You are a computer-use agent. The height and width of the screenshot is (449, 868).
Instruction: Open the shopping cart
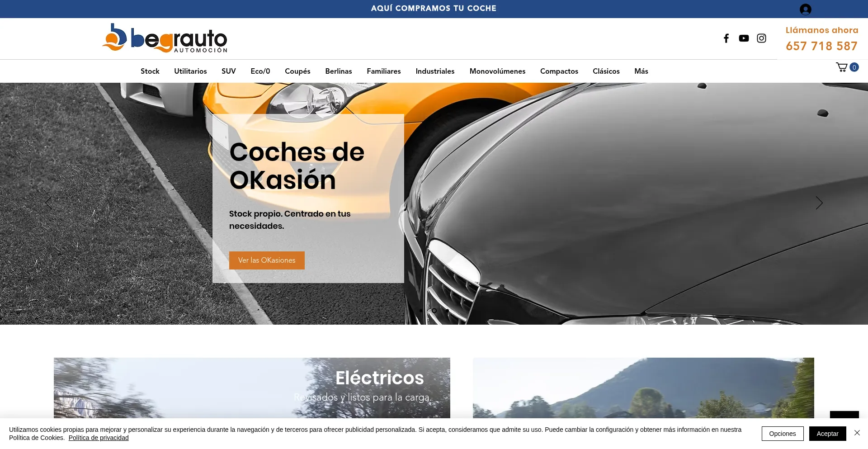click(x=842, y=67)
